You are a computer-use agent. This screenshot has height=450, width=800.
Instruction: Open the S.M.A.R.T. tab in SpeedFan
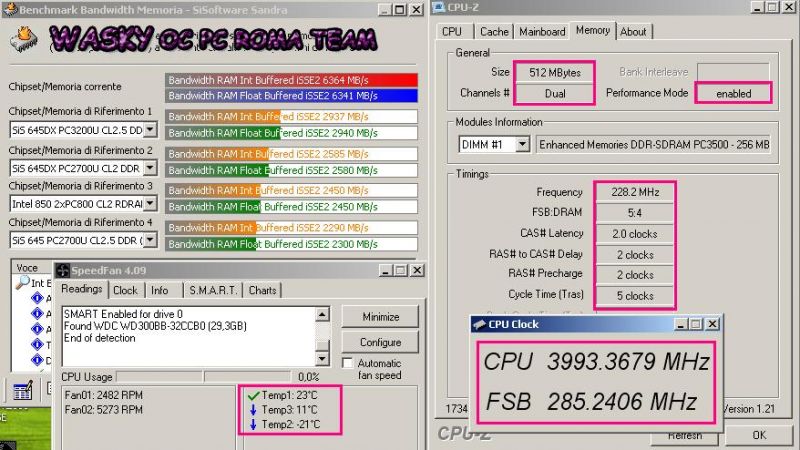click(x=213, y=290)
